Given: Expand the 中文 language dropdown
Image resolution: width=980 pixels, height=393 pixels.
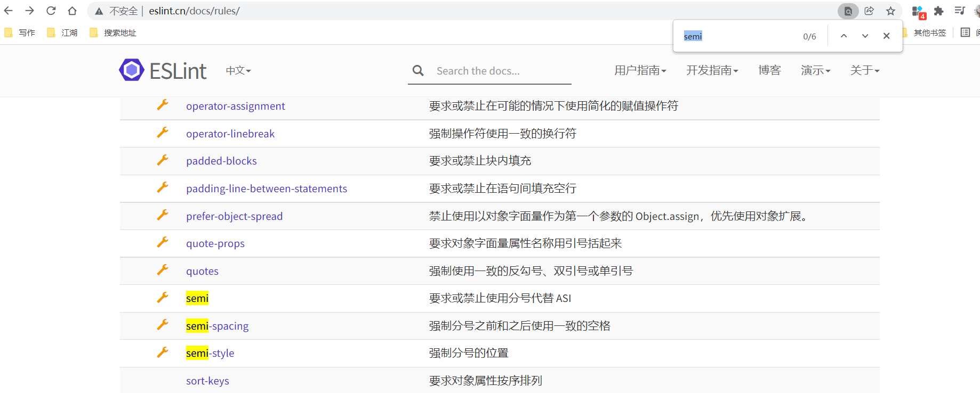Looking at the screenshot, I should point(238,70).
